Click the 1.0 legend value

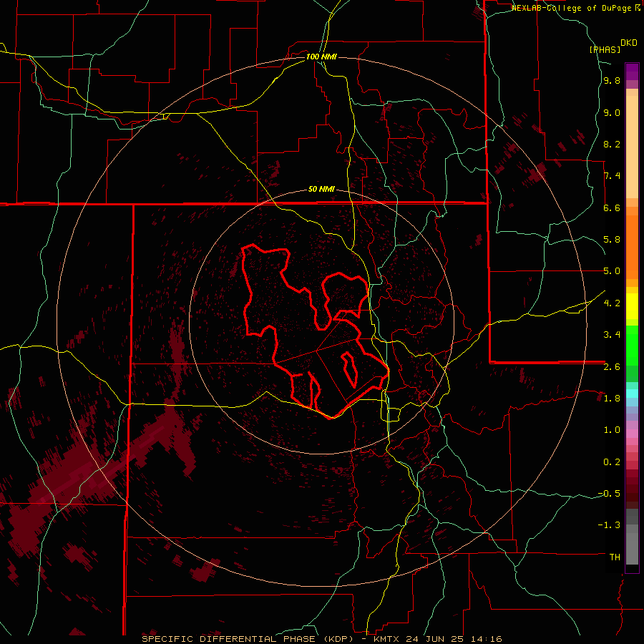pyautogui.click(x=612, y=429)
